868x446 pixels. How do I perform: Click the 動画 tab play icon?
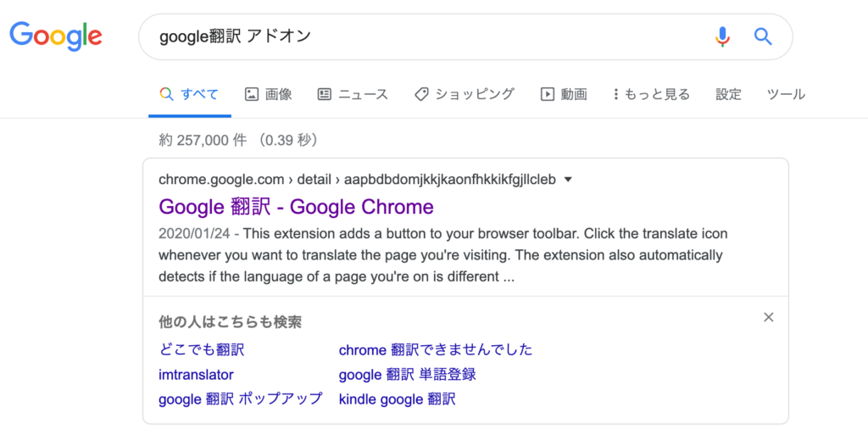[x=547, y=94]
